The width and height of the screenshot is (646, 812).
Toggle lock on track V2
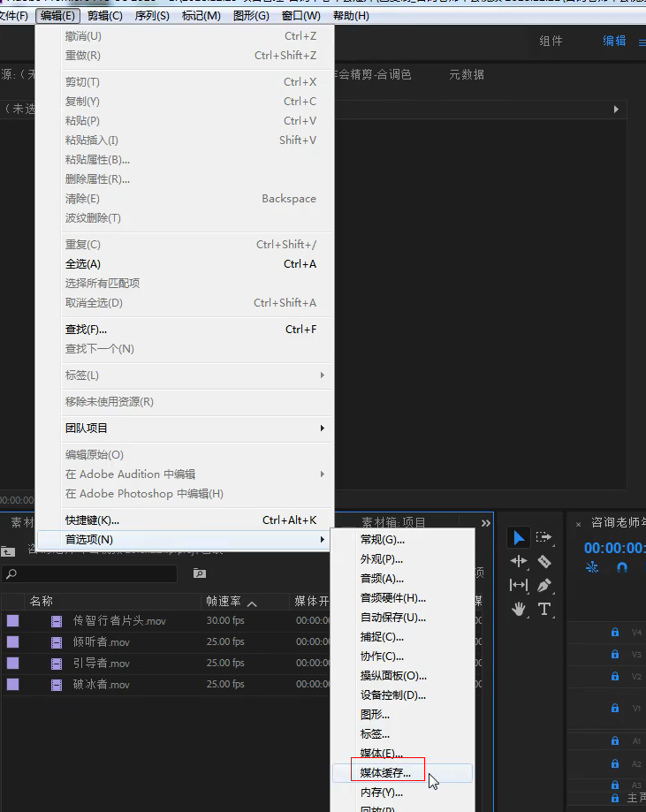615,676
